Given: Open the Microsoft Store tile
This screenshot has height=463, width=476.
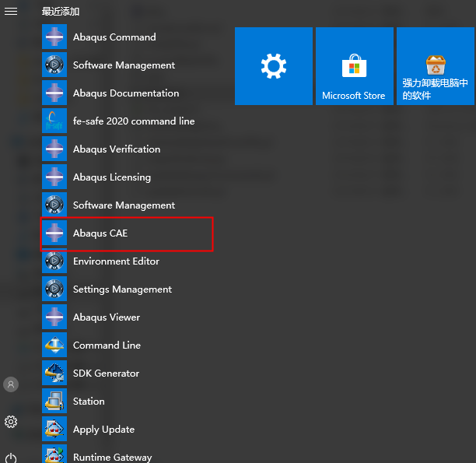Looking at the screenshot, I should point(354,66).
